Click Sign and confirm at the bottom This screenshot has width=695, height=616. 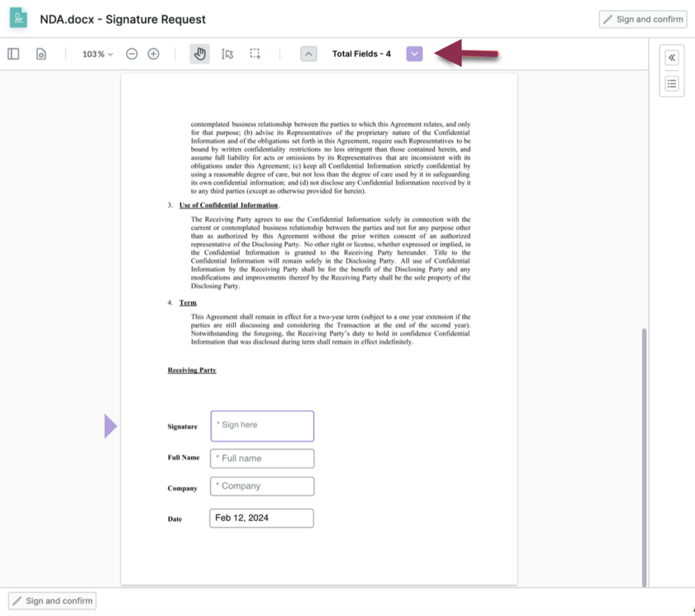(51, 600)
